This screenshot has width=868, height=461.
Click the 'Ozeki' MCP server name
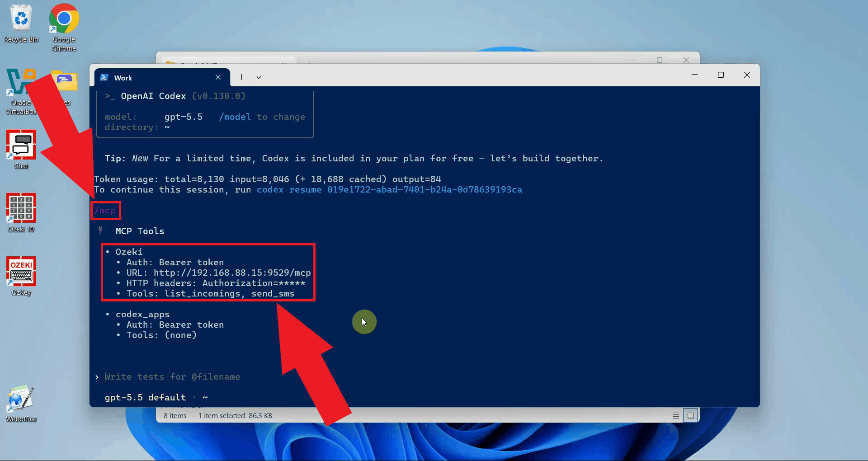click(129, 252)
